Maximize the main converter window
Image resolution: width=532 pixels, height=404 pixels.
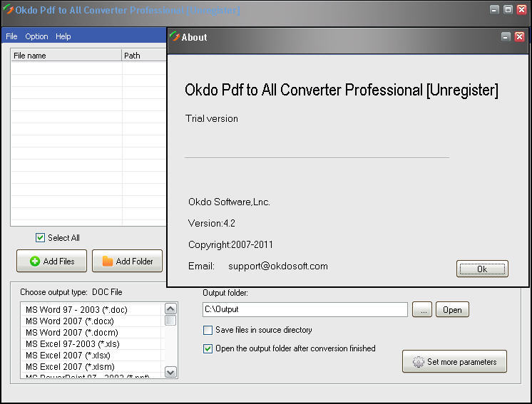(508, 9)
